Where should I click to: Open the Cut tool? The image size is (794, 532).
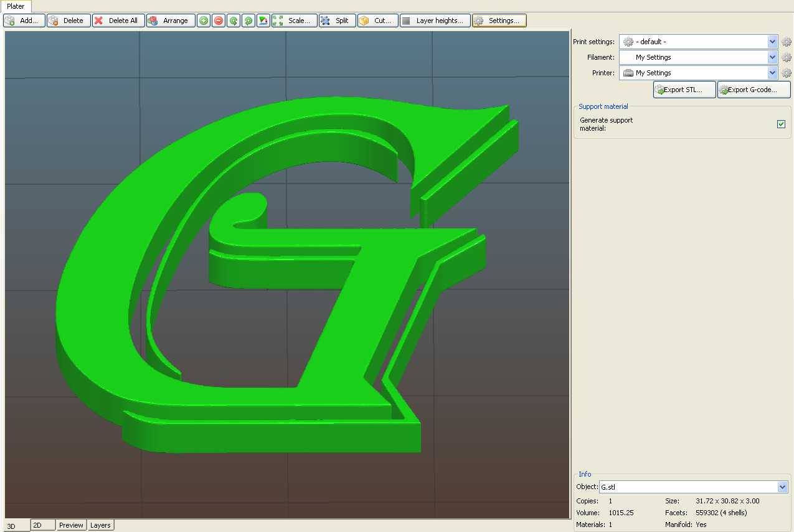coord(377,20)
